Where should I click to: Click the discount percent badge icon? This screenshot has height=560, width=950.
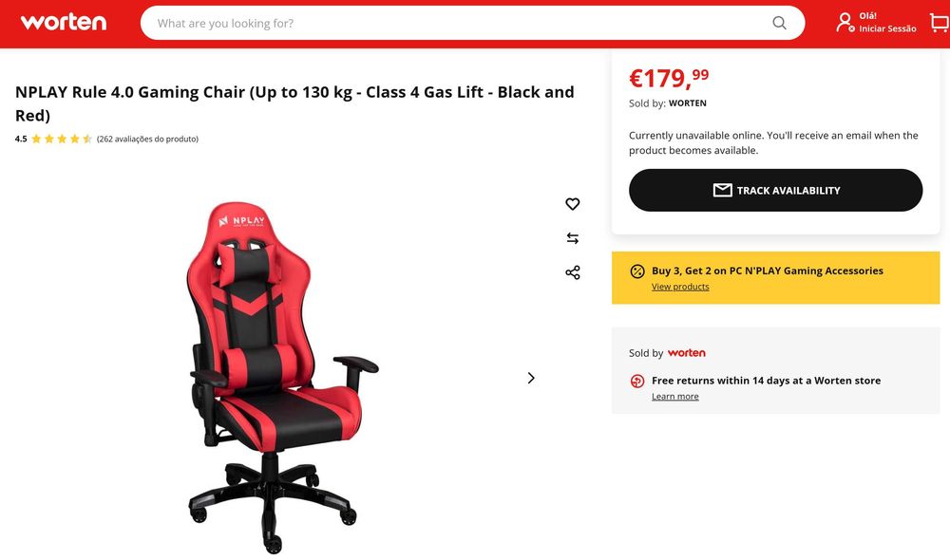(x=637, y=271)
